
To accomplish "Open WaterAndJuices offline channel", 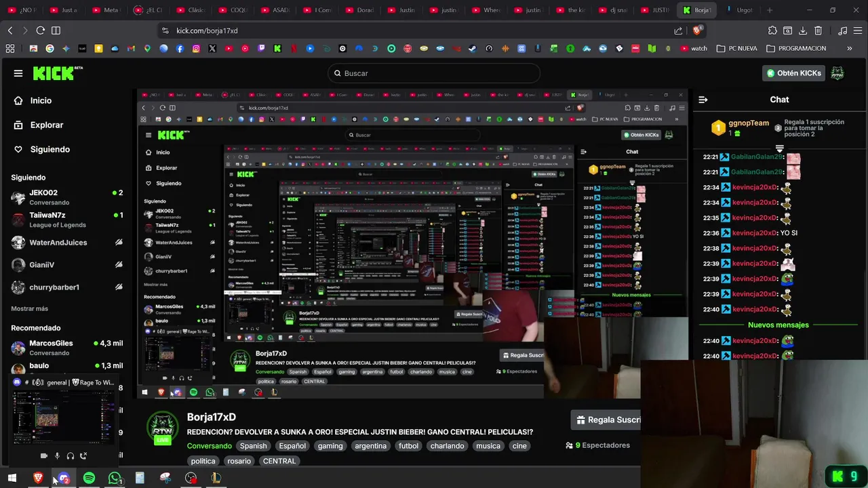I will click(x=66, y=243).
